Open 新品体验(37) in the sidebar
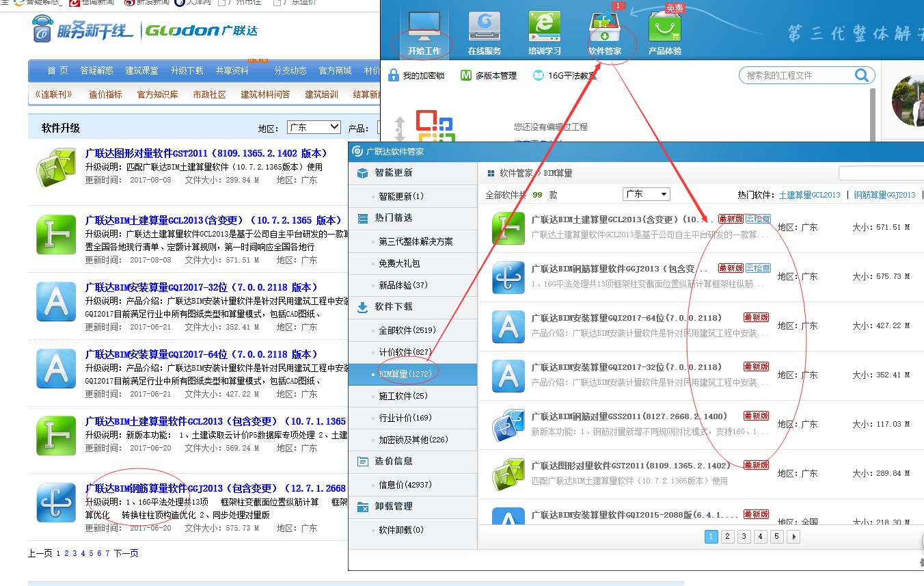This screenshot has height=586, width=924. click(403, 285)
